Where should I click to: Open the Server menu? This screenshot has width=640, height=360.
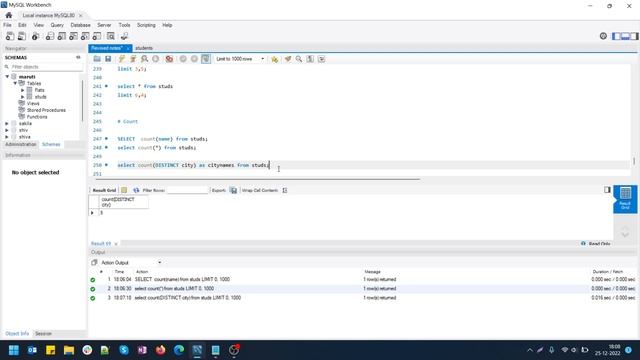(x=104, y=25)
